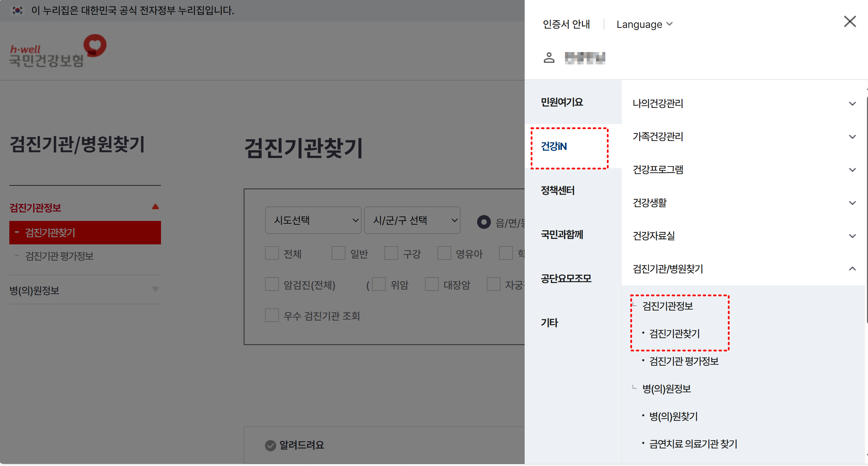Open the 인증서 안내 link
The image size is (868, 466).
pos(566,24)
